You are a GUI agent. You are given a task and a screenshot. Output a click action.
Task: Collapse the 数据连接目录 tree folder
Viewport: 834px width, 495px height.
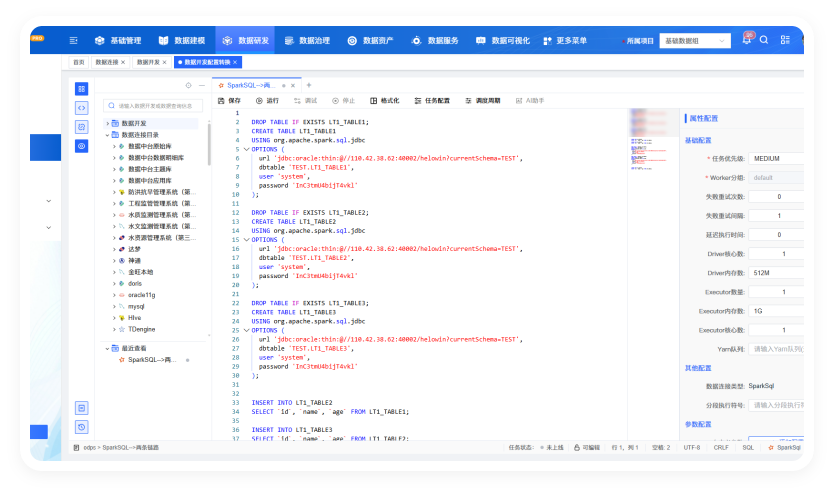[x=107, y=135]
